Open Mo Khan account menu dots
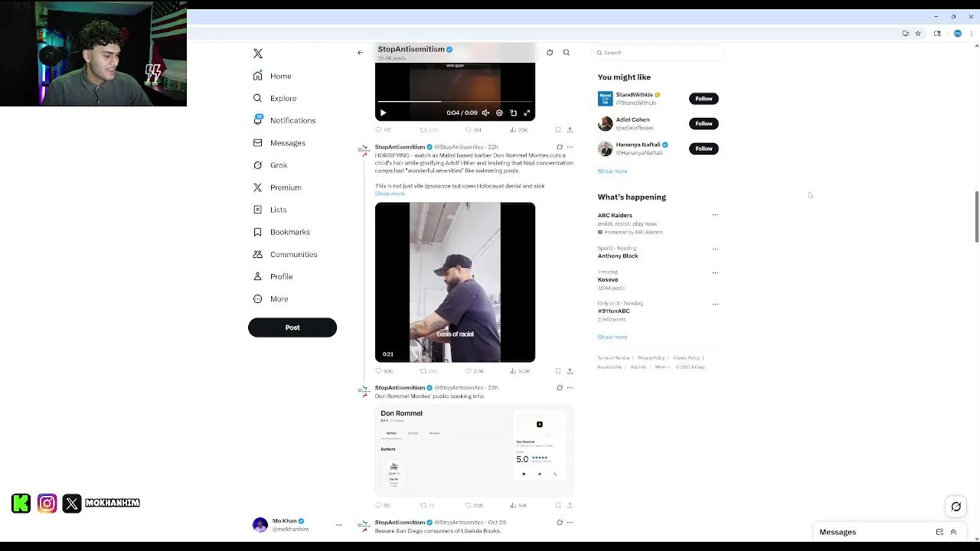Image resolution: width=980 pixels, height=551 pixels. [338, 525]
